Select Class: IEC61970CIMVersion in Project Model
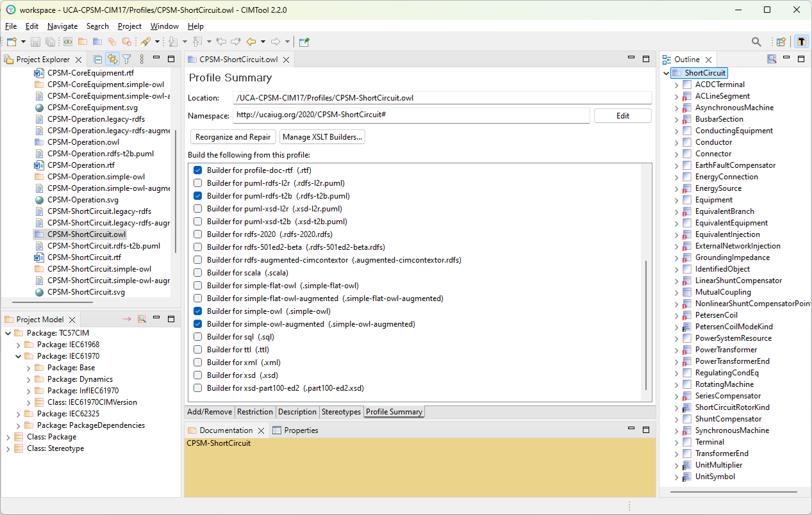 pyautogui.click(x=92, y=402)
